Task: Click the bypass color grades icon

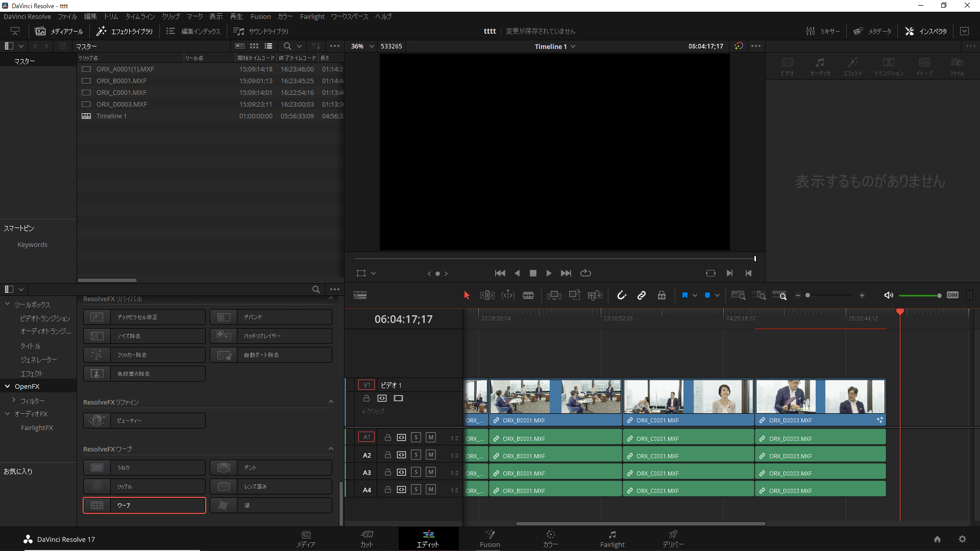Action: point(739,46)
